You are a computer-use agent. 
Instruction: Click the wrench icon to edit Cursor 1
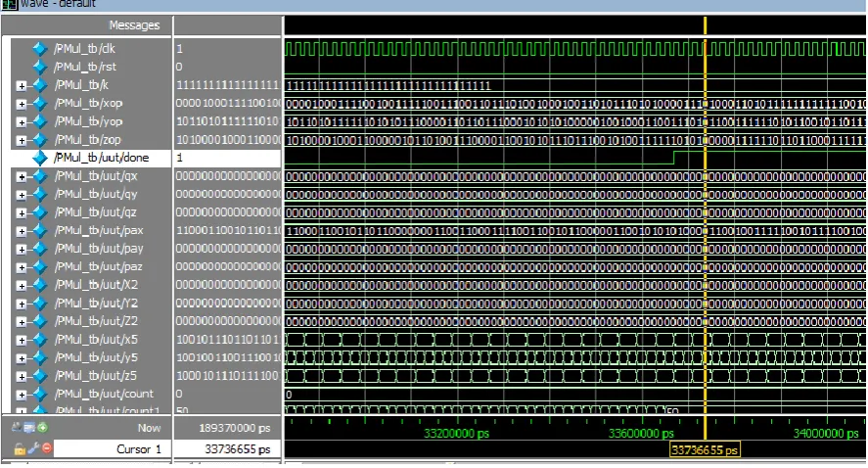pyautogui.click(x=33, y=448)
